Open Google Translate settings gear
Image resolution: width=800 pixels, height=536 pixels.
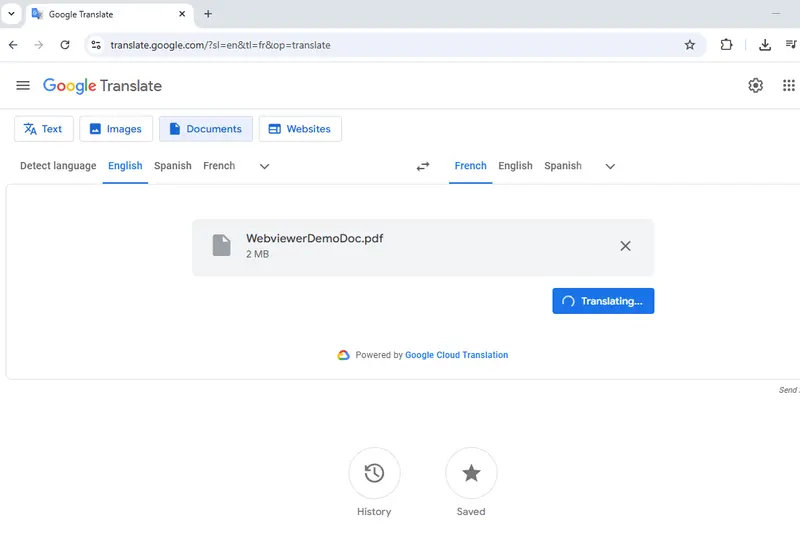[756, 85]
